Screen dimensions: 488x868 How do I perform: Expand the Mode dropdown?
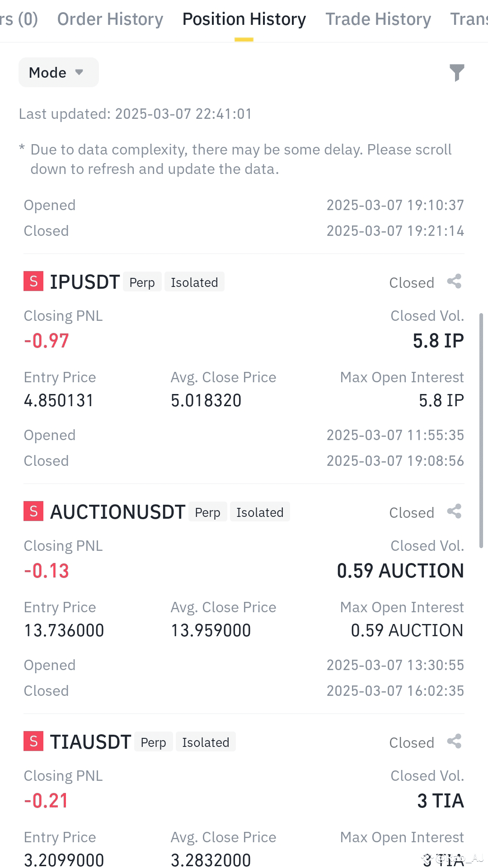click(59, 72)
